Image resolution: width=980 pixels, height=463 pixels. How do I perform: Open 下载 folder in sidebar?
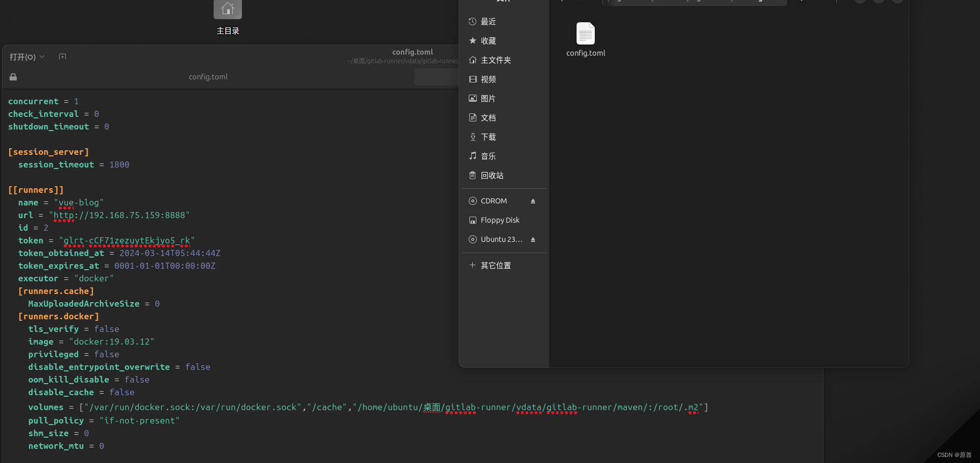coord(504,137)
